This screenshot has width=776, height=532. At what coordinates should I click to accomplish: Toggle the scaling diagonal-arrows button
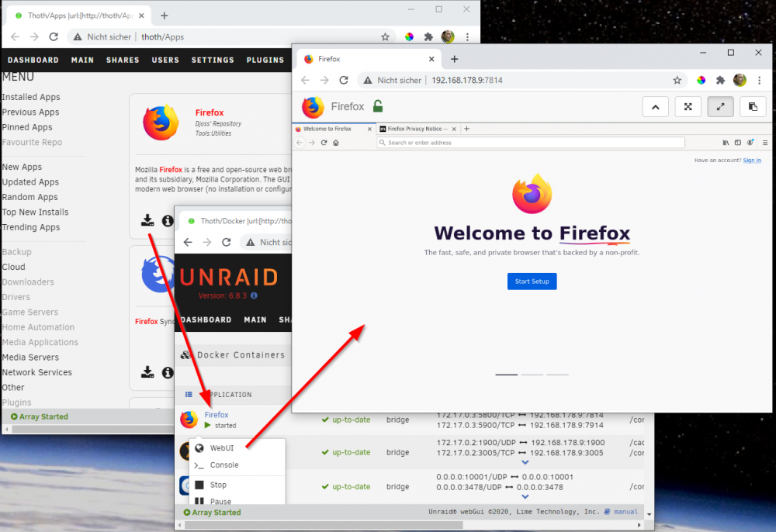[x=721, y=107]
